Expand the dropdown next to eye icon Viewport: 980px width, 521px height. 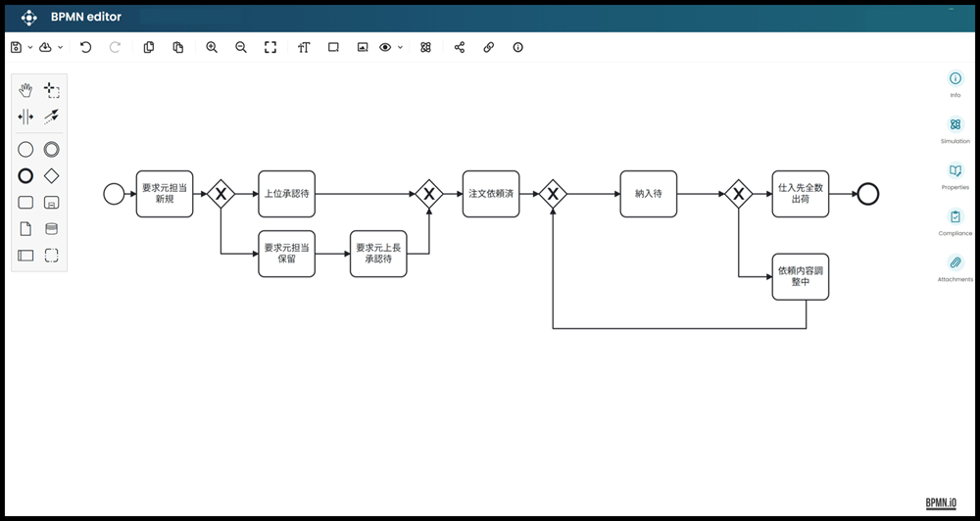point(400,47)
